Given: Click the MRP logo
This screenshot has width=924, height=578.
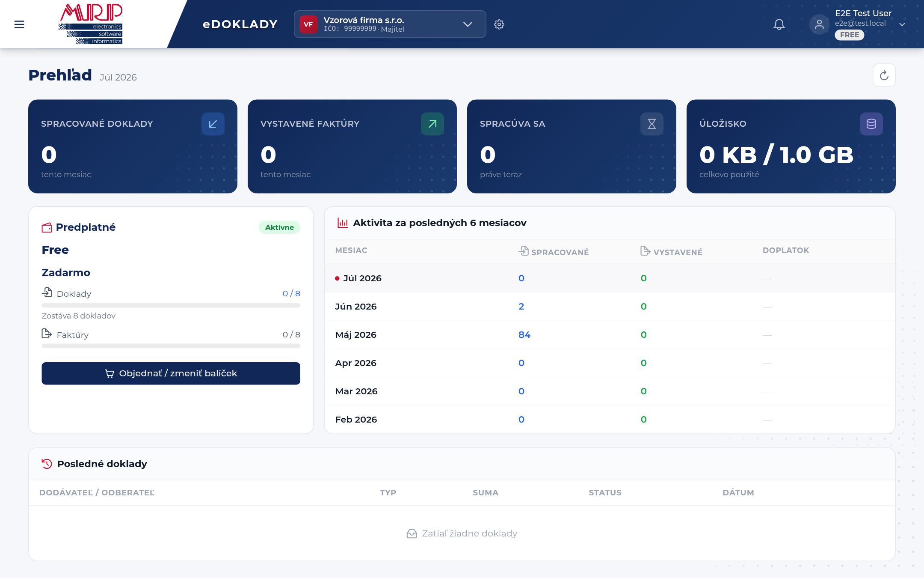Looking at the screenshot, I should (91, 24).
